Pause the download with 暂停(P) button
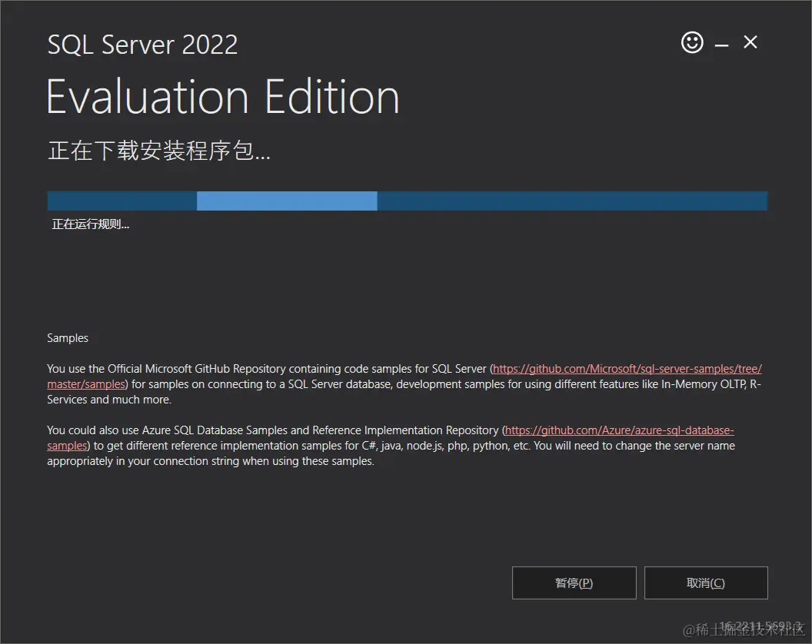The width and height of the screenshot is (812, 644). coord(574,583)
